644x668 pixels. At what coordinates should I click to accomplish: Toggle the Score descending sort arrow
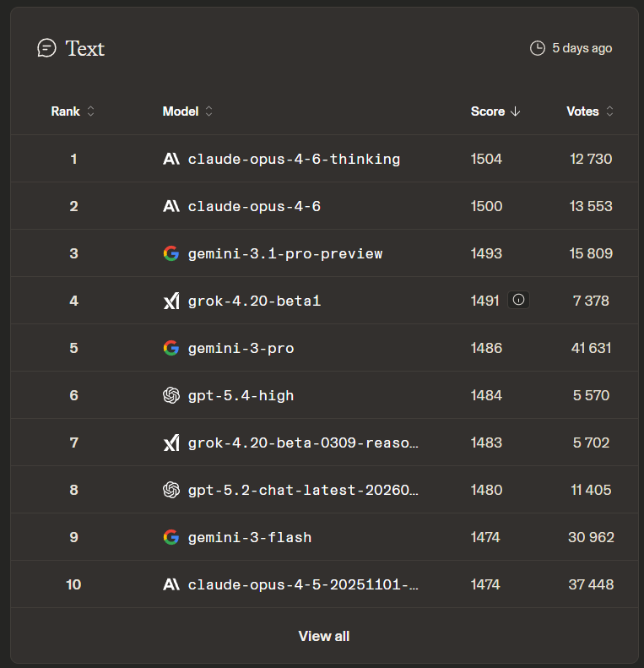[516, 111]
